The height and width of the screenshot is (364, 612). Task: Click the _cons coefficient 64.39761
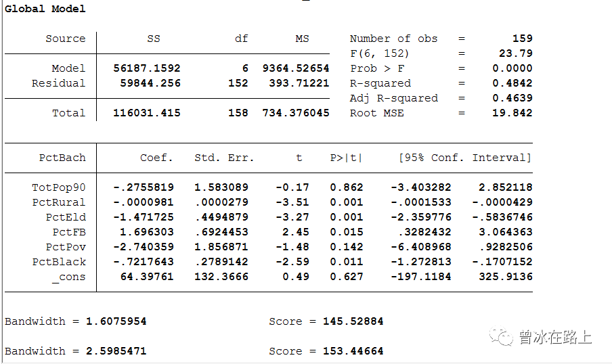147,277
